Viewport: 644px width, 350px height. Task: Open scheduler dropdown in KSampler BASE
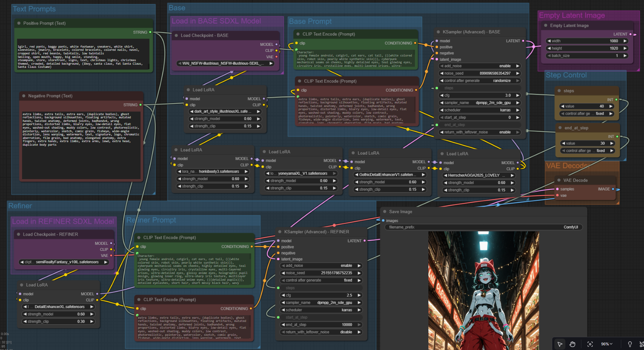480,110
